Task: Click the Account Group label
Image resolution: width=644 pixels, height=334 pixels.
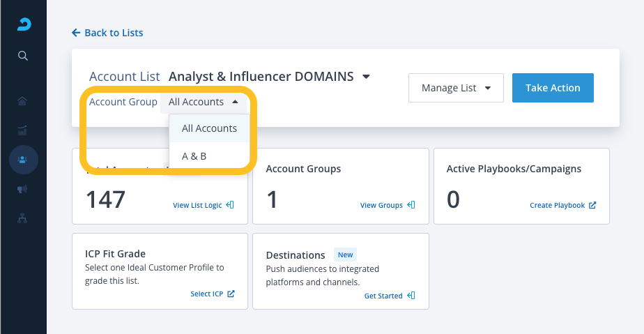Action: [x=123, y=102]
